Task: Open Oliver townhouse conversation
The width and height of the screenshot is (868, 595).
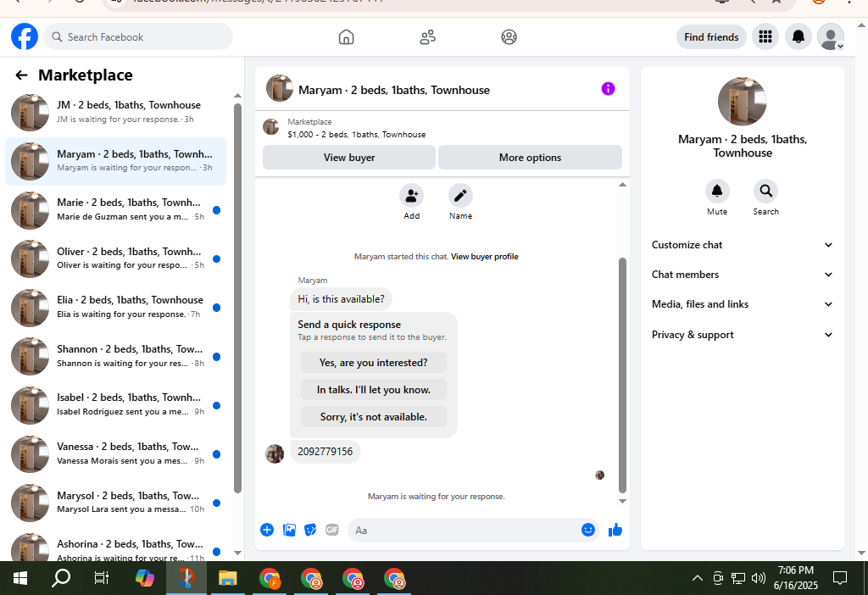Action: click(115, 259)
